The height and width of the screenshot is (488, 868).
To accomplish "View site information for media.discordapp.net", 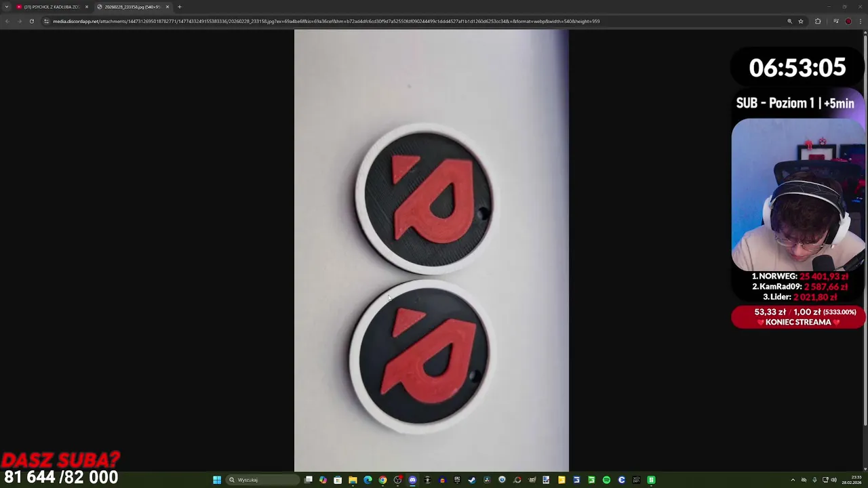I will (x=46, y=21).
